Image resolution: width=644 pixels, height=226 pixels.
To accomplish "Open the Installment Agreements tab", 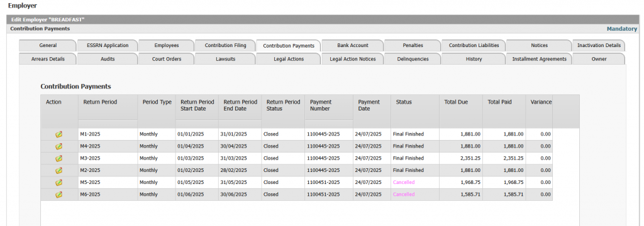I will [x=539, y=59].
